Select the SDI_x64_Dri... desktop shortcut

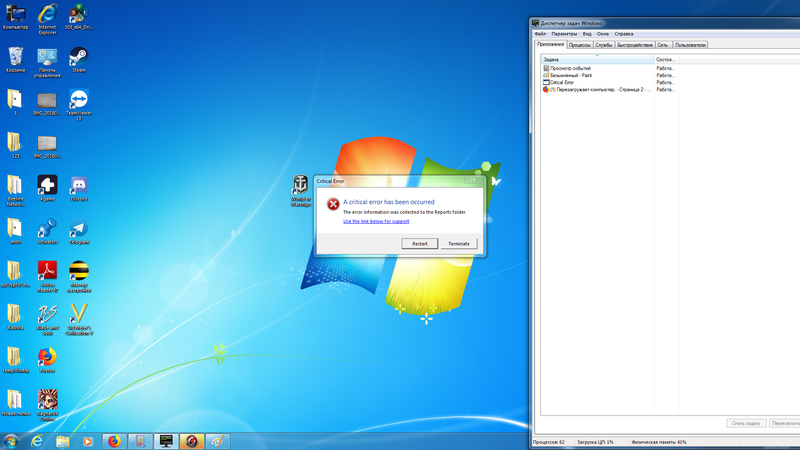[79, 17]
